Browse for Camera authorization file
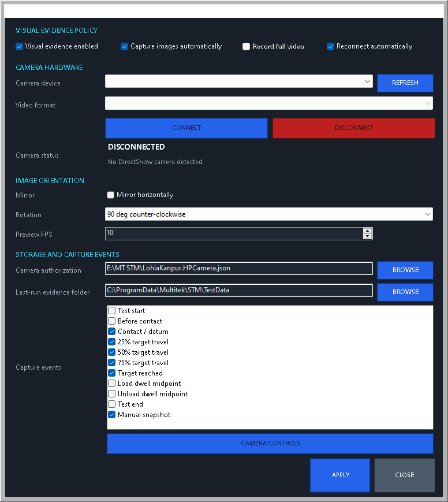 (x=405, y=270)
